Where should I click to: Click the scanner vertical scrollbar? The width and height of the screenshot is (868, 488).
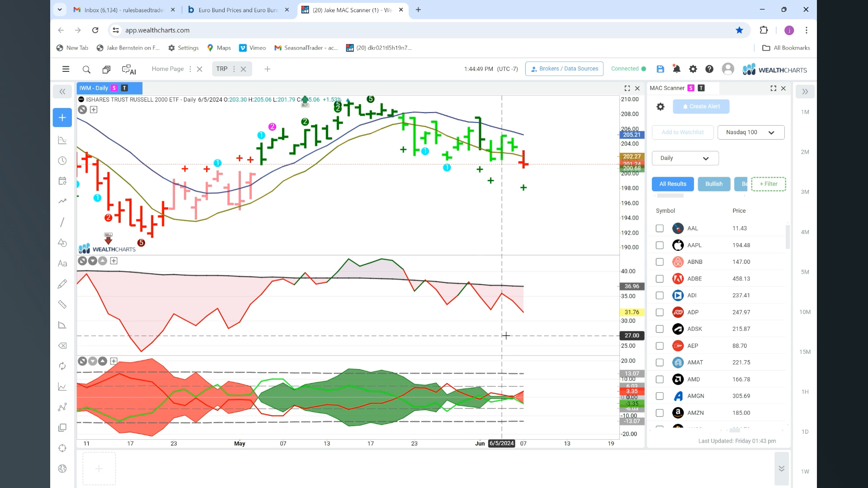[x=788, y=237]
